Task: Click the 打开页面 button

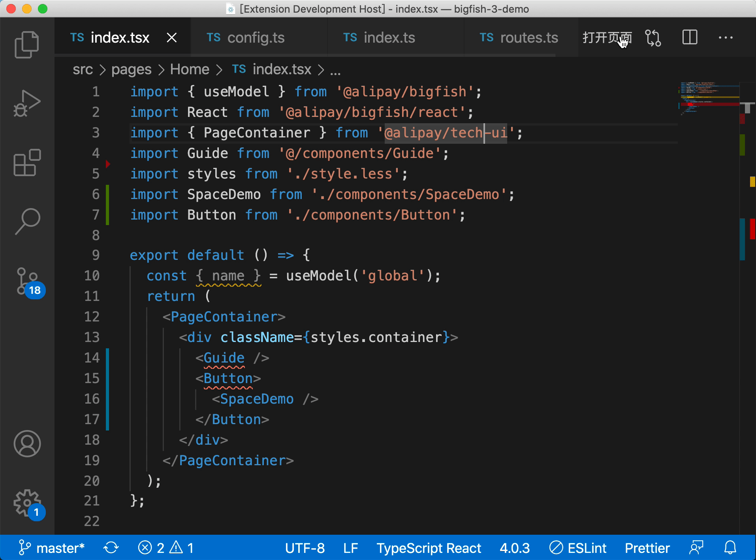Action: pyautogui.click(x=607, y=38)
